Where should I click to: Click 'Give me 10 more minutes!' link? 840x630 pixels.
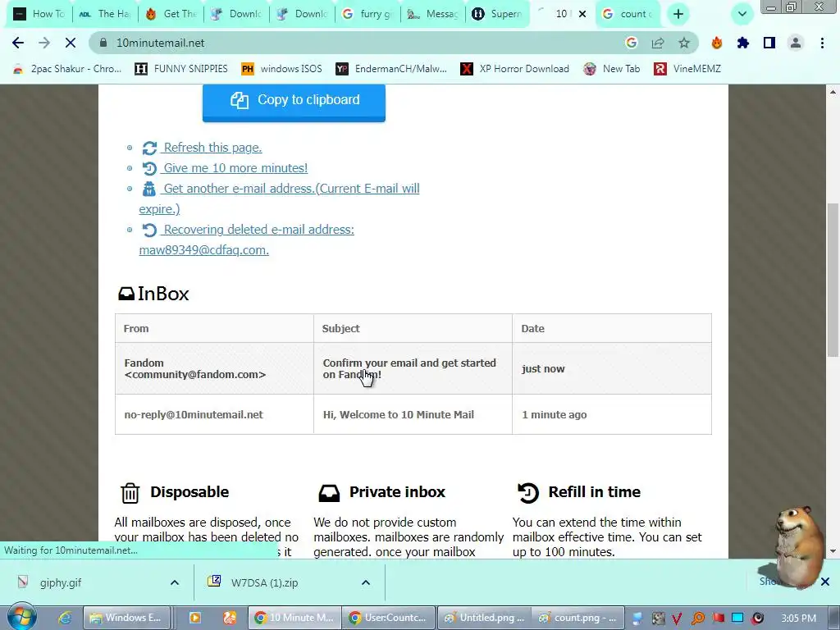point(235,167)
